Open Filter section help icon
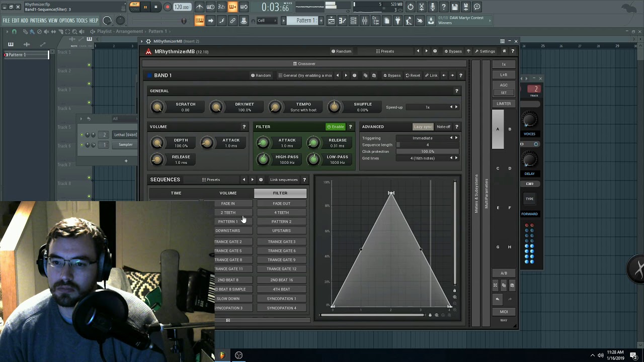644x362 pixels. click(350, 127)
